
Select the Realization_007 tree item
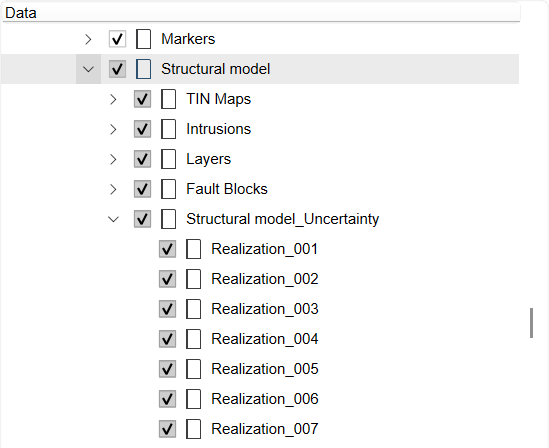[265, 429]
